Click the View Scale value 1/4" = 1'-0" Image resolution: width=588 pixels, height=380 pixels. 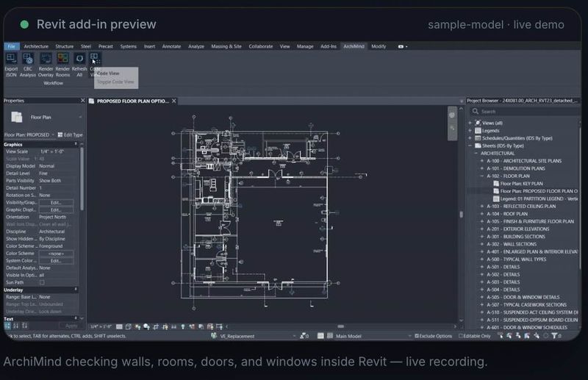coord(51,151)
